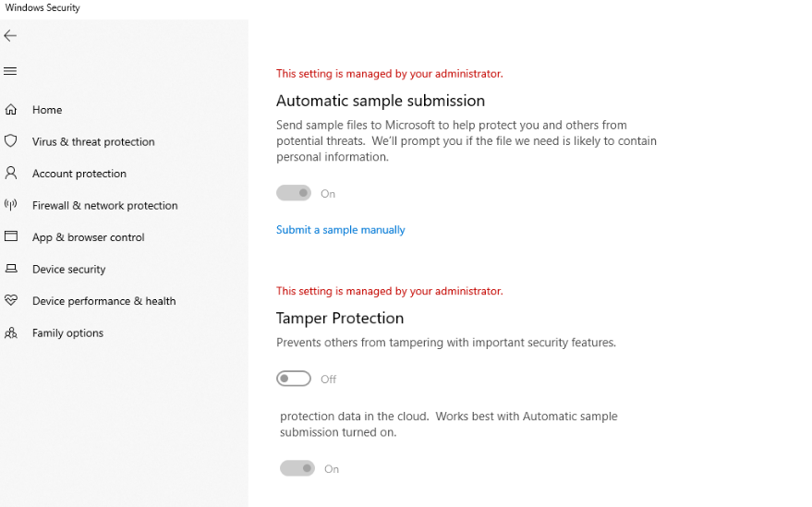
Task: Open the Family options text label
Action: pyautogui.click(x=67, y=333)
